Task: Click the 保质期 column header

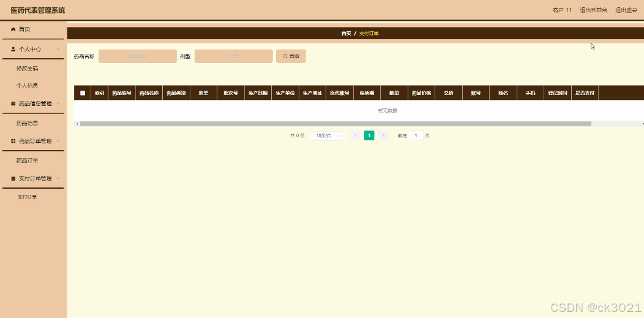Action: (367, 93)
